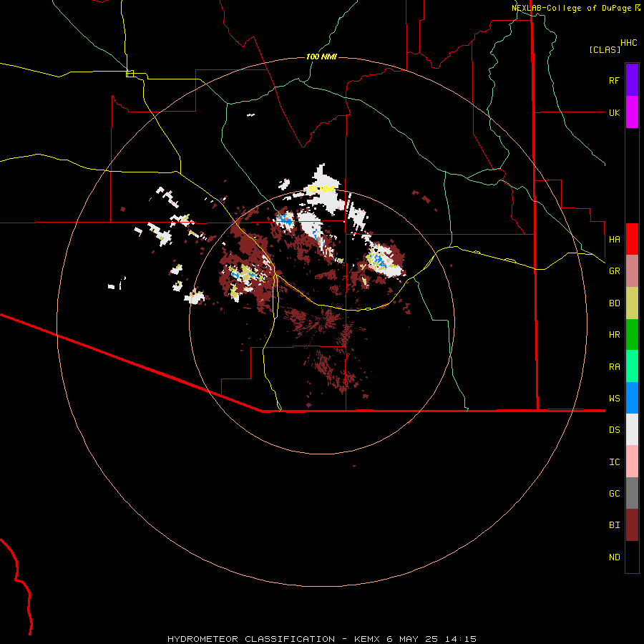Click the HHC product code label

point(629,43)
